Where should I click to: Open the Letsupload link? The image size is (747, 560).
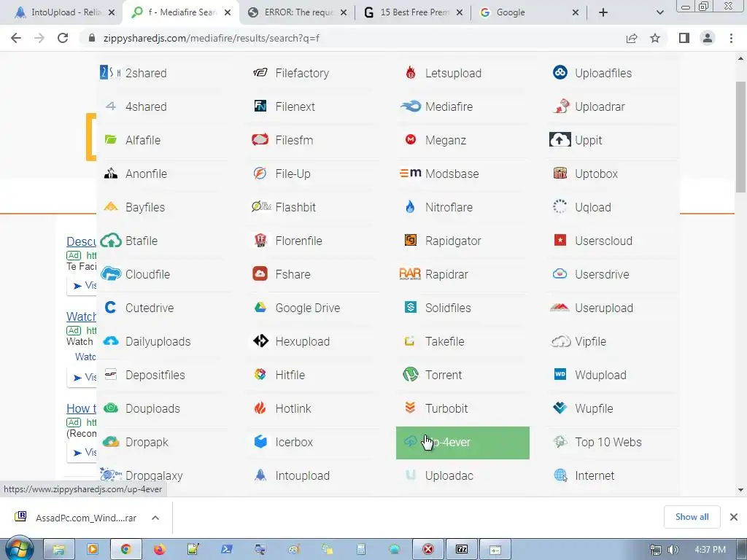[453, 73]
